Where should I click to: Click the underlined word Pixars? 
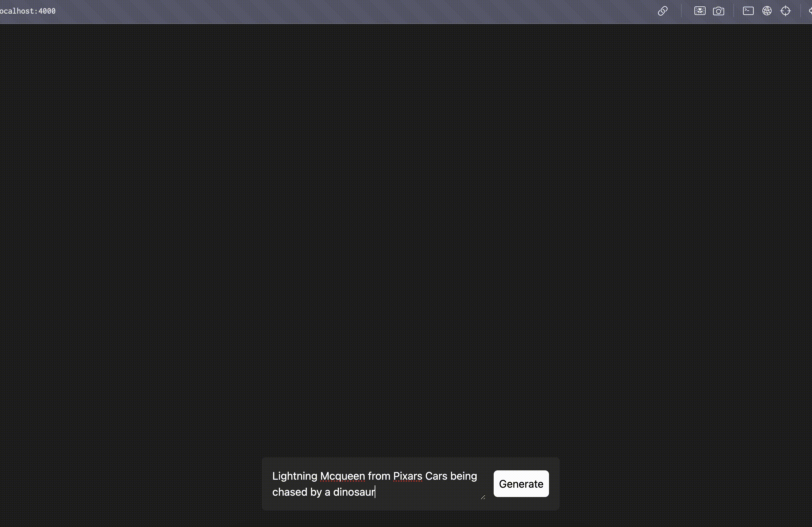[407, 476]
